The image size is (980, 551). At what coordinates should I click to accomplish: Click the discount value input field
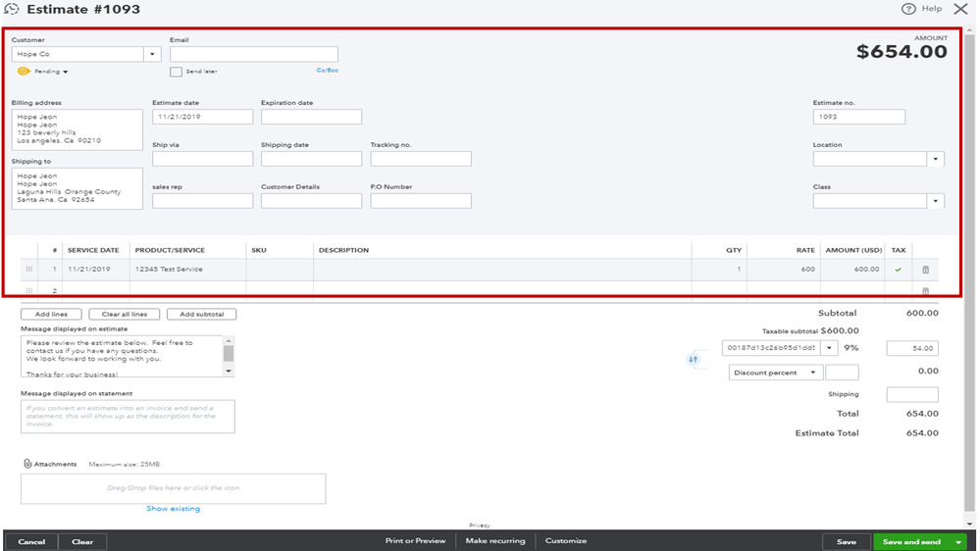click(x=842, y=373)
